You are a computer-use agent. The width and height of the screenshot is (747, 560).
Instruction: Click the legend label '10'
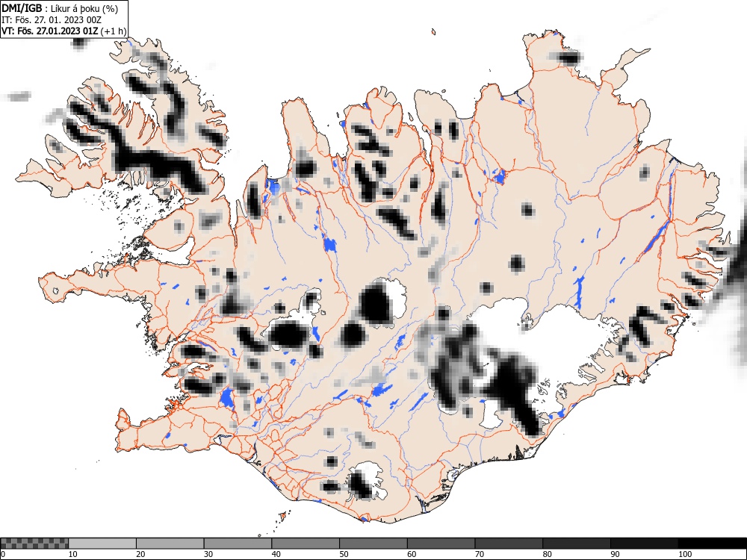[73, 554]
